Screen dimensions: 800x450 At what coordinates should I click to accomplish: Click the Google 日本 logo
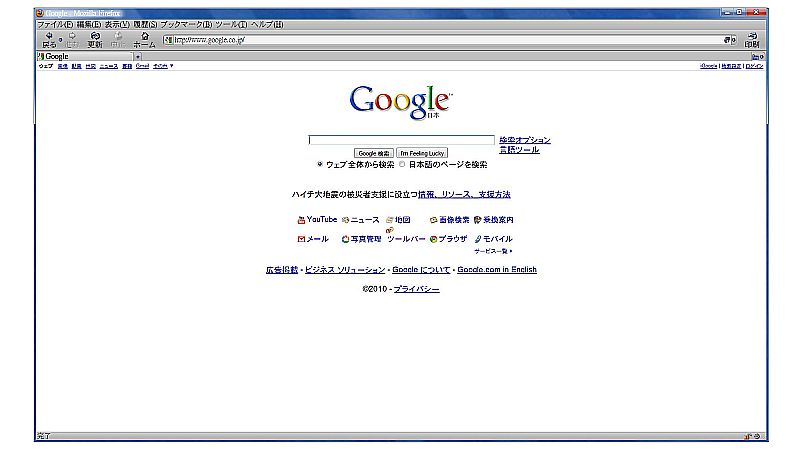pyautogui.click(x=401, y=102)
